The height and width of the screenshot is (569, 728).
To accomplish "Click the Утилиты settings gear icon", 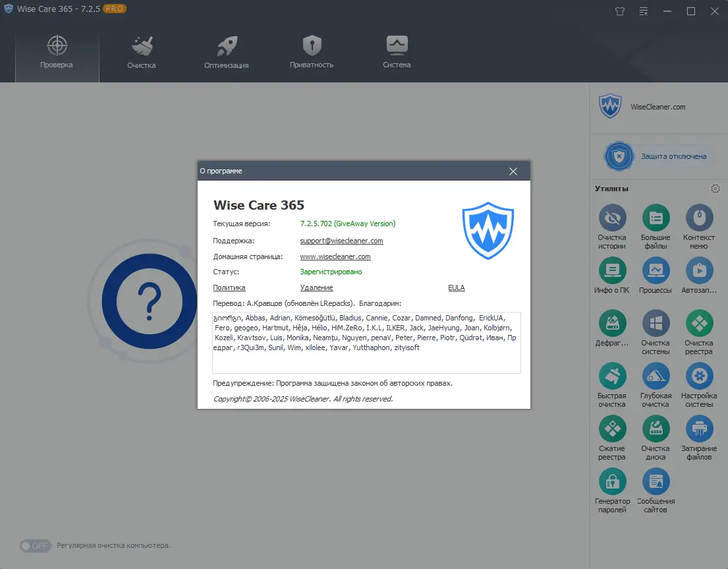I will 715,189.
